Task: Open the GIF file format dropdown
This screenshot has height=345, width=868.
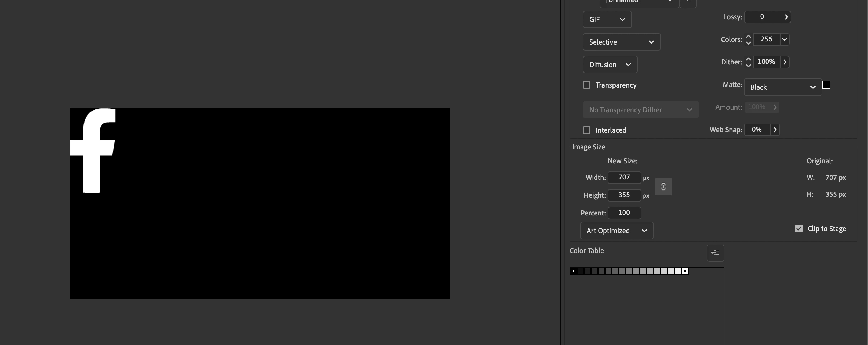Action: (607, 20)
